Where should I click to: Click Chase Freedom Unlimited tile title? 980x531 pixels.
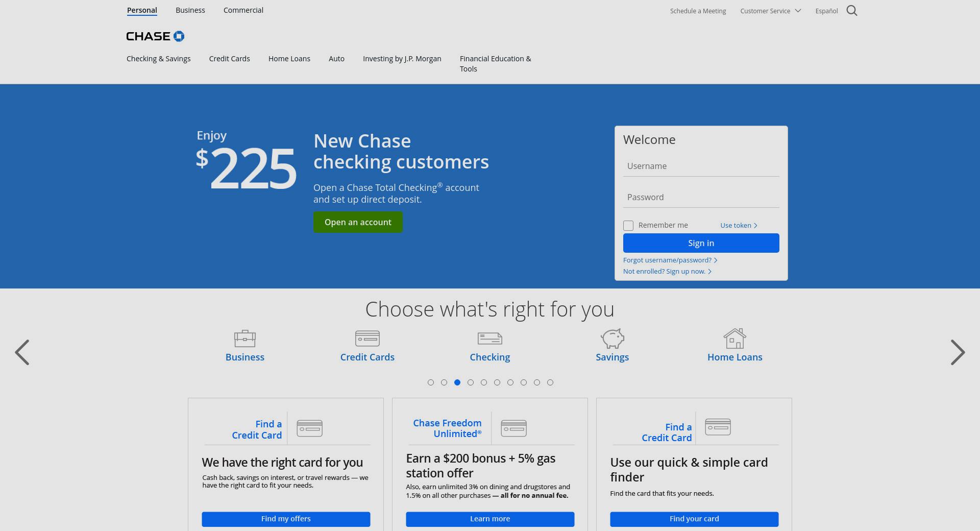coord(448,428)
